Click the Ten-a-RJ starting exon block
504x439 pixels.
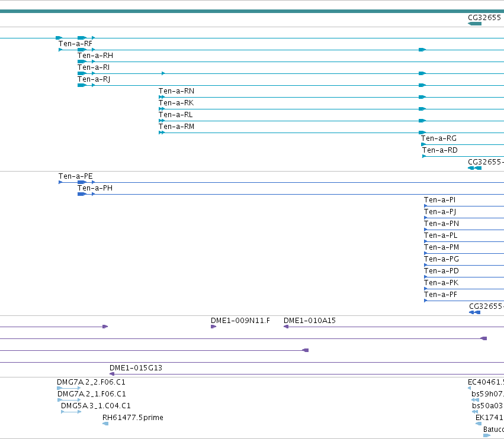coord(82,85)
